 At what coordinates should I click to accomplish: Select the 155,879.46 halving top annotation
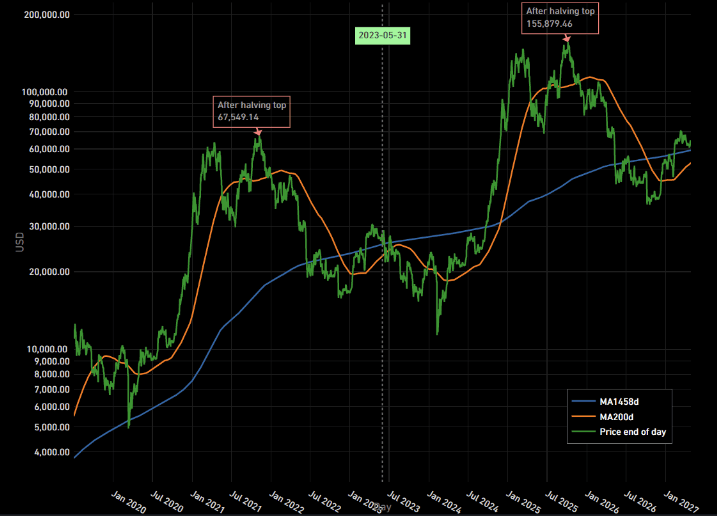coord(561,18)
